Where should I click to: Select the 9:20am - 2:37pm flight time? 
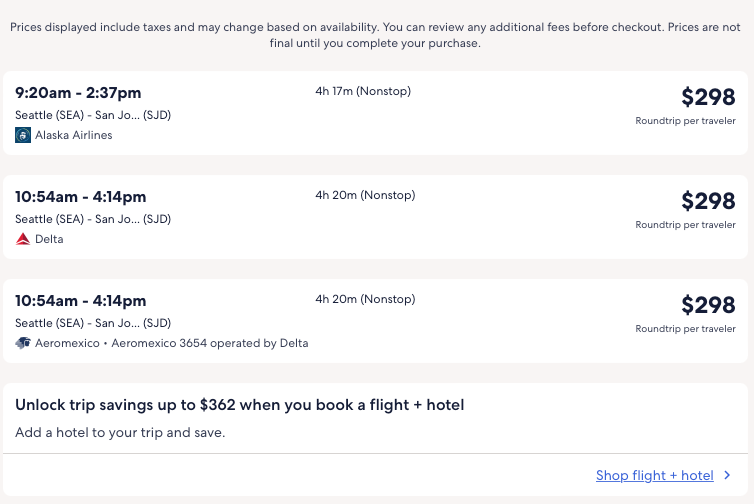click(78, 93)
